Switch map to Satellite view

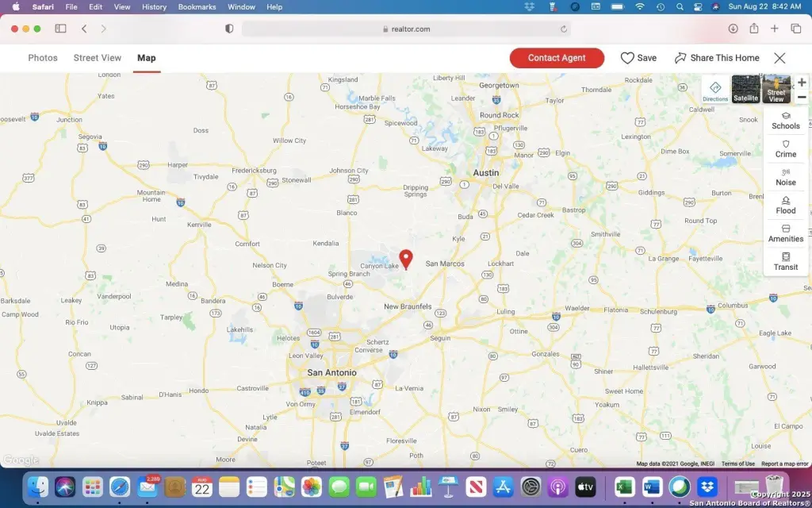click(745, 90)
